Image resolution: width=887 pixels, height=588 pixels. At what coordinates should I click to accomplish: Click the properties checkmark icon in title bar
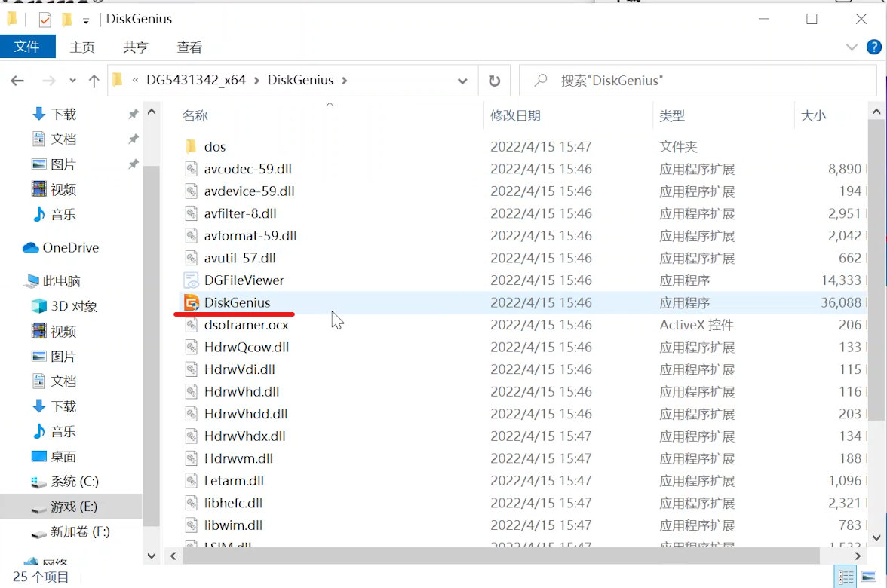pyautogui.click(x=45, y=20)
